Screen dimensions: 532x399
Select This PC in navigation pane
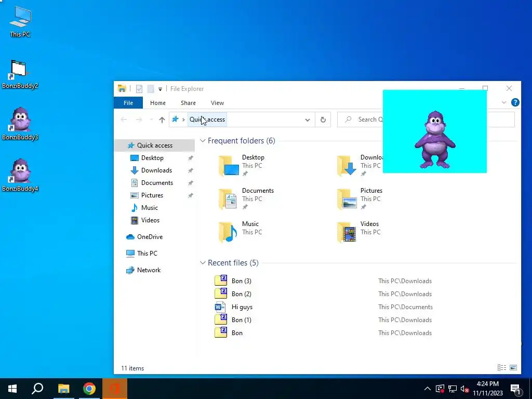click(147, 254)
